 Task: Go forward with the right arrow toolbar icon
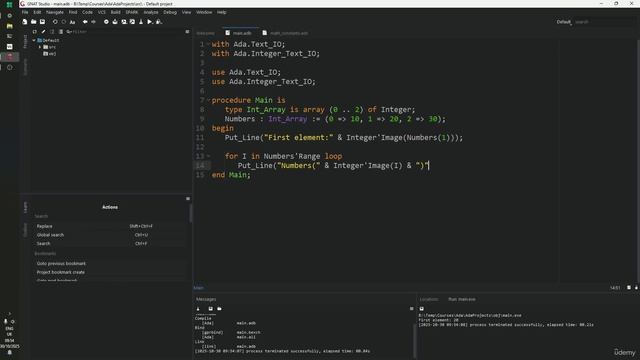point(93,22)
